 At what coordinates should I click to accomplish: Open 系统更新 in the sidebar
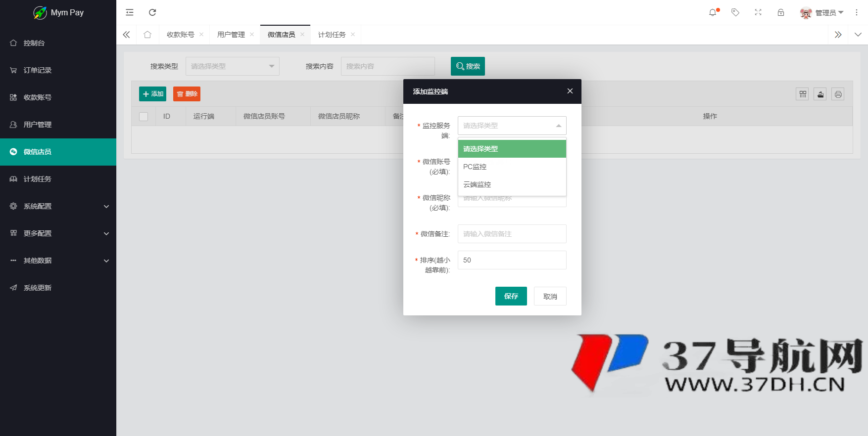pos(58,288)
